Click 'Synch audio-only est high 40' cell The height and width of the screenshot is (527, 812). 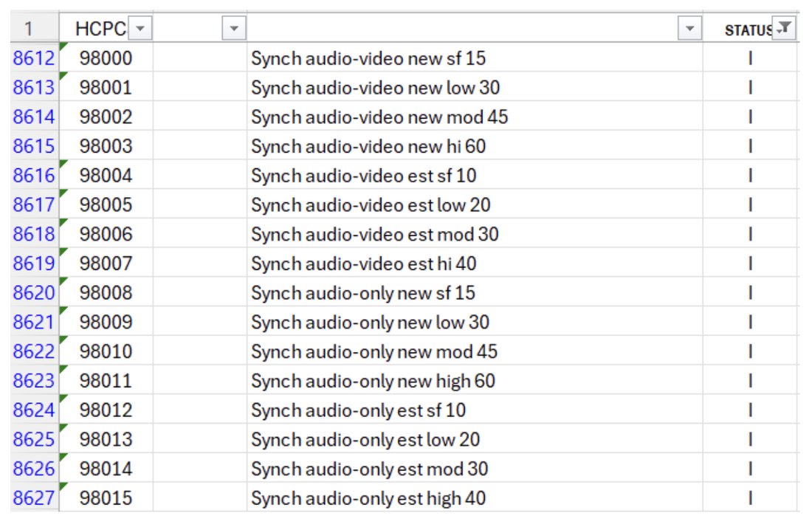475,498
